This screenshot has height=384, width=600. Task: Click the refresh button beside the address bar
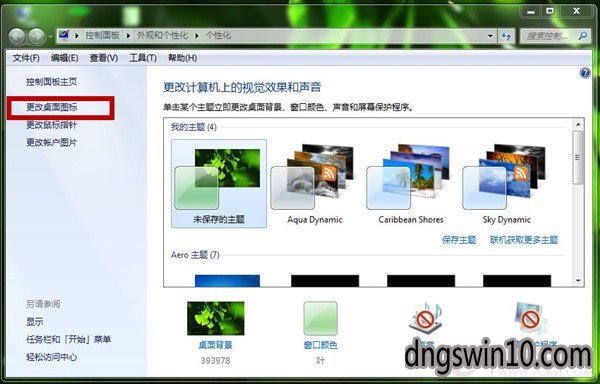click(506, 36)
